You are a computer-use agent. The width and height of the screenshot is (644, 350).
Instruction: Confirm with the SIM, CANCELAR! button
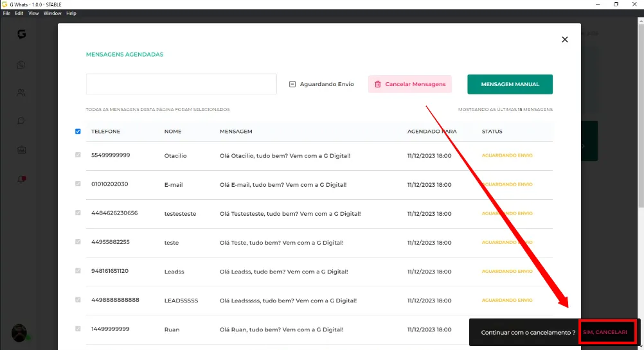point(605,333)
